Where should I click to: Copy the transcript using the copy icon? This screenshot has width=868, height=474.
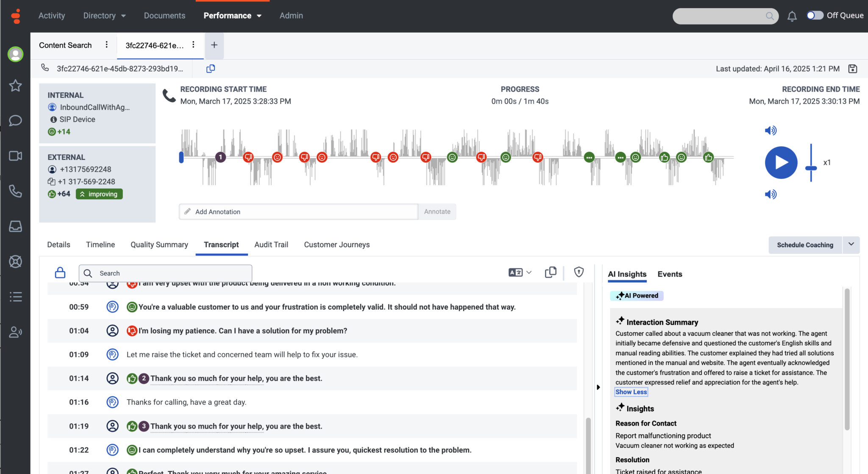tap(550, 272)
